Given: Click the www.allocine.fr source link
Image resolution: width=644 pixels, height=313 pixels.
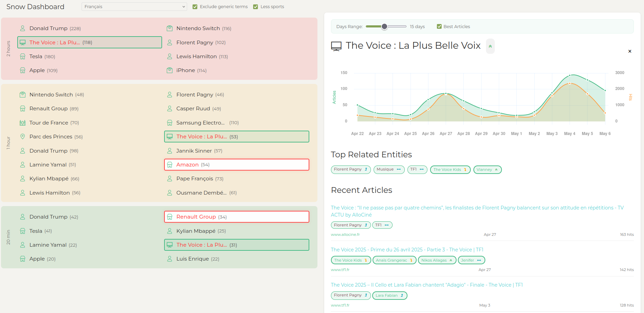Looking at the screenshot, I should 345,234.
